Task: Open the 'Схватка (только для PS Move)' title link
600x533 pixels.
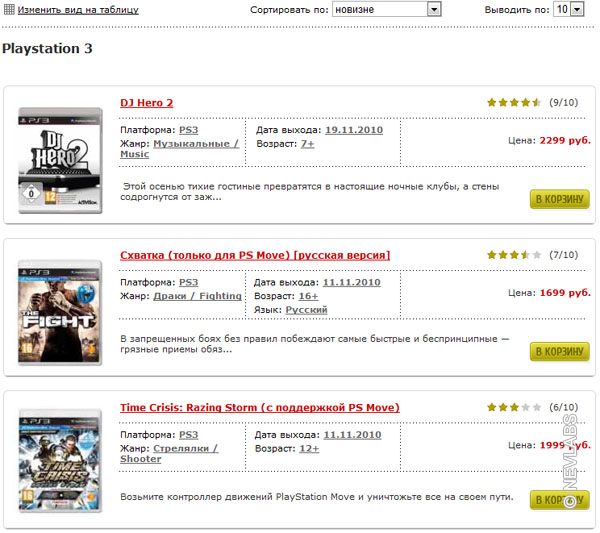Action: (x=254, y=255)
